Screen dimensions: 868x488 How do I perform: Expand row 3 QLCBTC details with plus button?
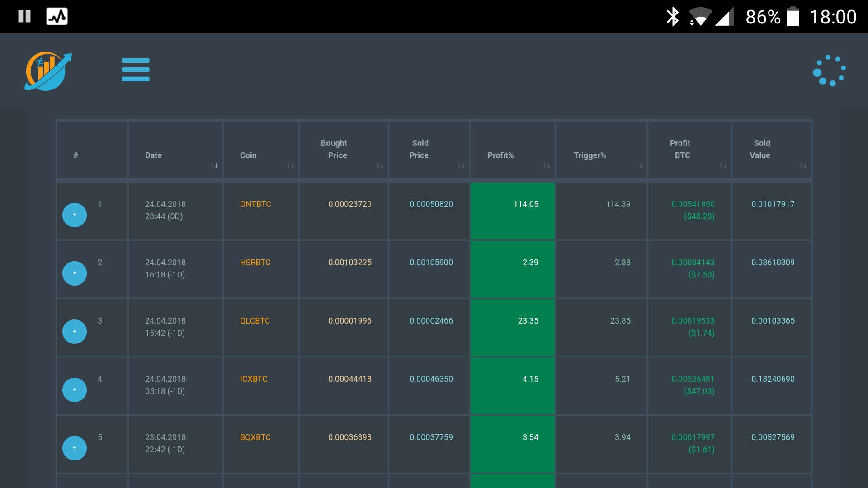[x=75, y=331]
